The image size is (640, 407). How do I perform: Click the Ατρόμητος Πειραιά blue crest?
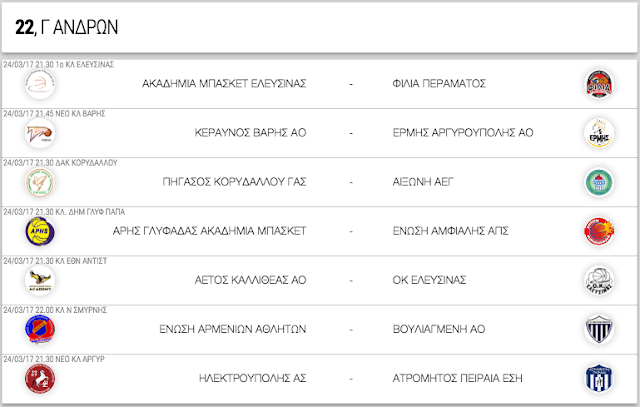click(599, 379)
